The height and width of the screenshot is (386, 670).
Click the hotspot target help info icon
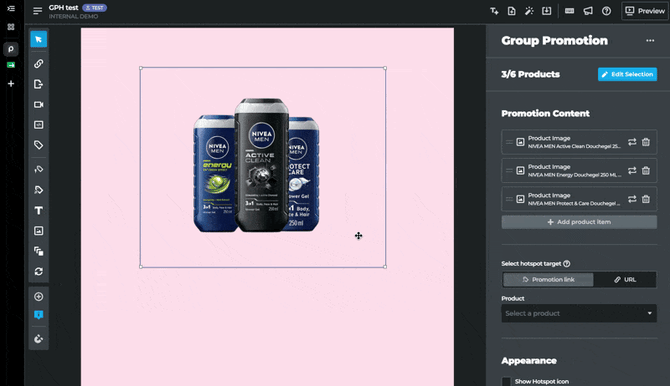point(567,264)
